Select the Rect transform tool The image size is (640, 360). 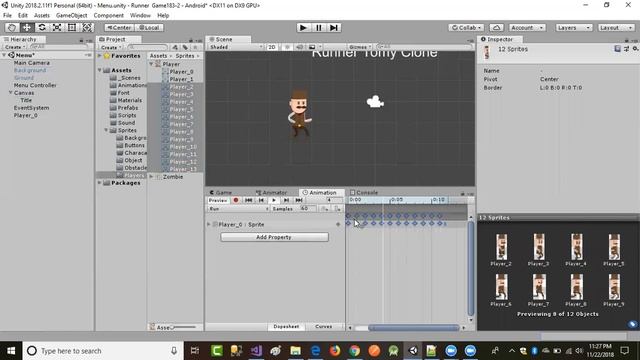pos(72,27)
